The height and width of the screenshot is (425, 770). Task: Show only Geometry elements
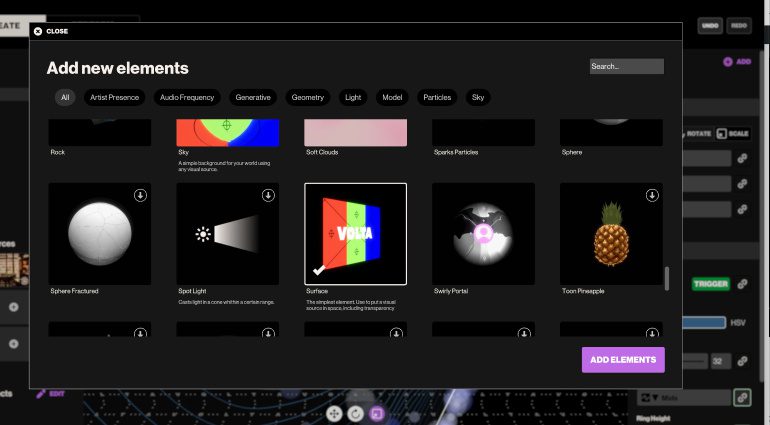[307, 97]
